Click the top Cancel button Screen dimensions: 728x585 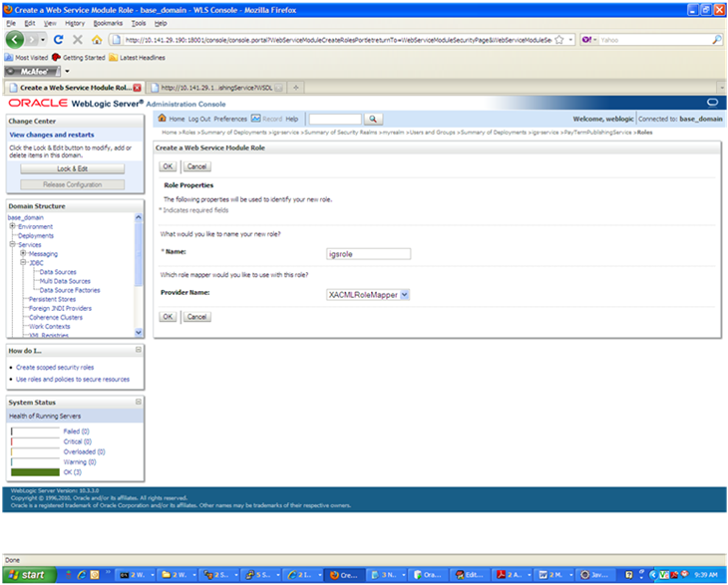(196, 166)
